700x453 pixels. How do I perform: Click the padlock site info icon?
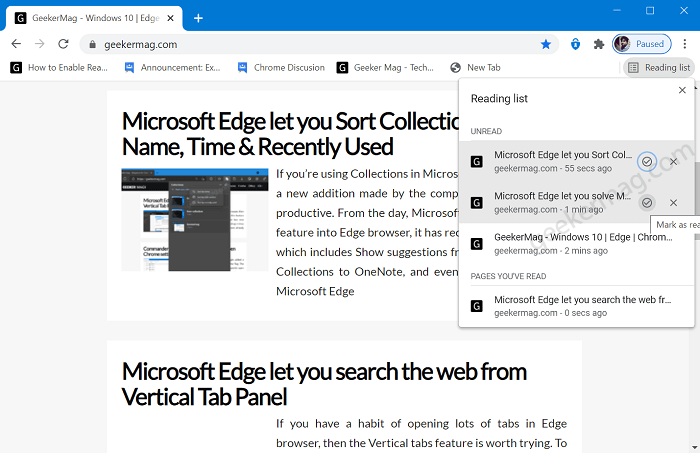(92, 44)
